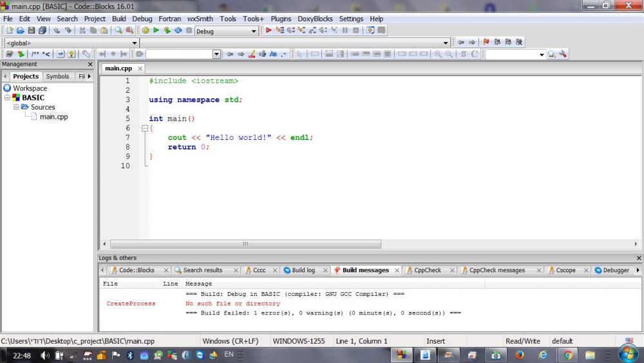Click the Find magnifier icon
Image resolution: width=644 pixels, height=363 pixels.
pos(118,30)
